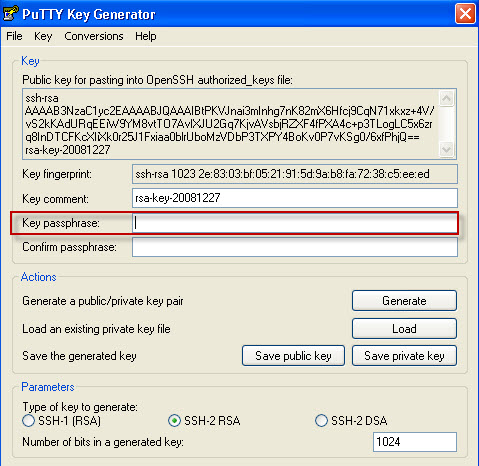Click inside the public key text box
The width and height of the screenshot is (479, 466).
(231, 124)
